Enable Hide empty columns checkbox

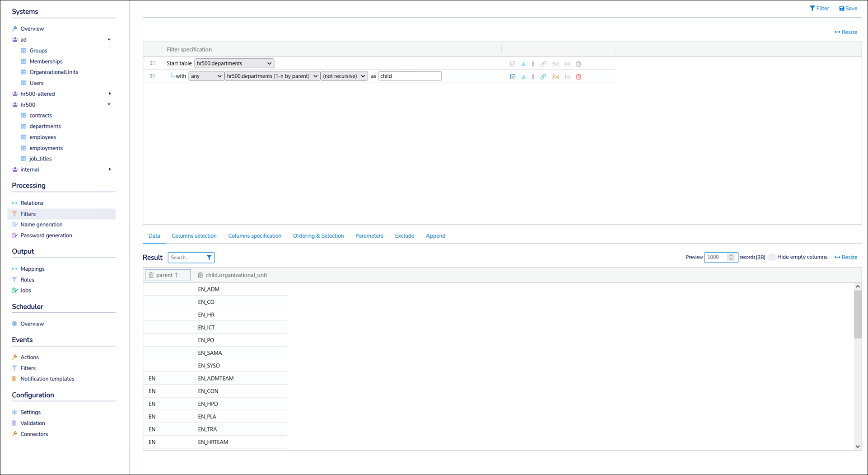pos(772,257)
